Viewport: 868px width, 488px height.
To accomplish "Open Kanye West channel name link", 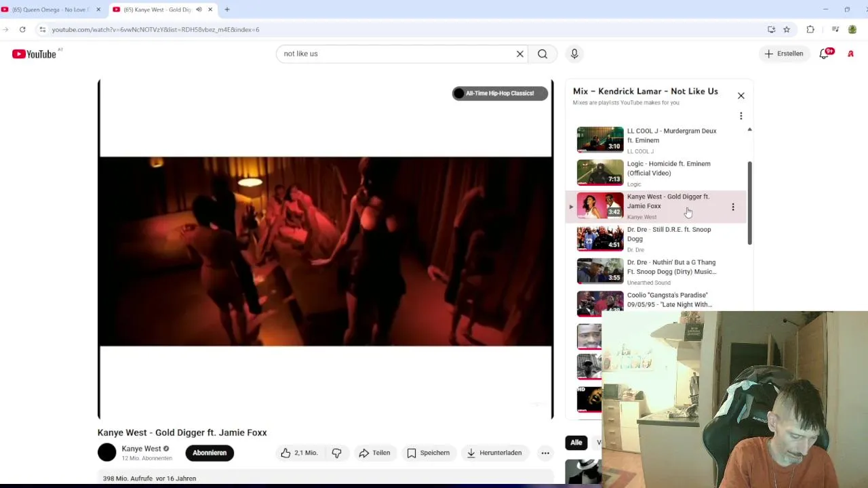I will [141, 449].
